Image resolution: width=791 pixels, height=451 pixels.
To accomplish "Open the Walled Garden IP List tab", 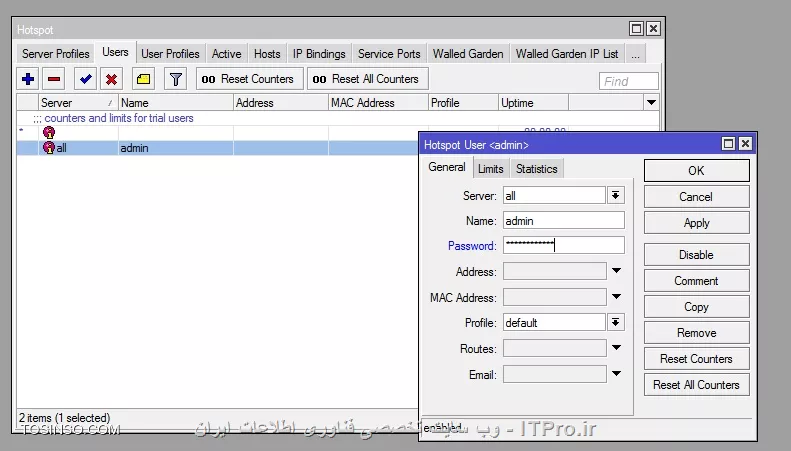I will (567, 53).
